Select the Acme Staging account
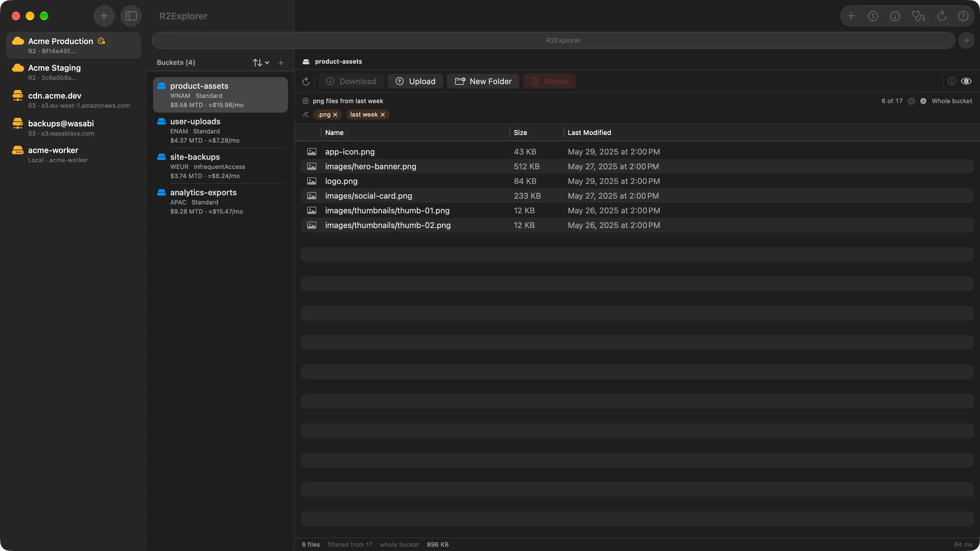980x551 pixels. 73,72
